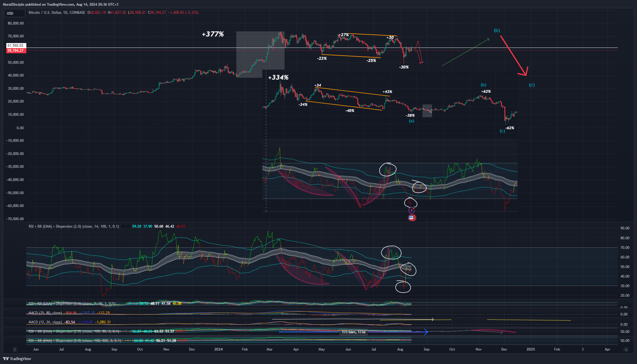Select the RSI + BB legend with close, 14, 100
The image size is (637, 364).
pyautogui.click(x=74, y=226)
